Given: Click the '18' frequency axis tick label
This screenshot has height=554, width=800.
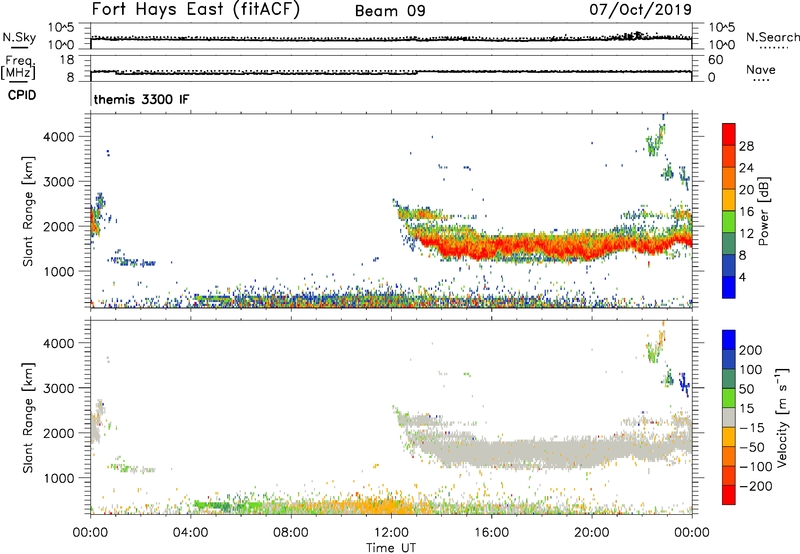Looking at the screenshot, I should coord(68,60).
